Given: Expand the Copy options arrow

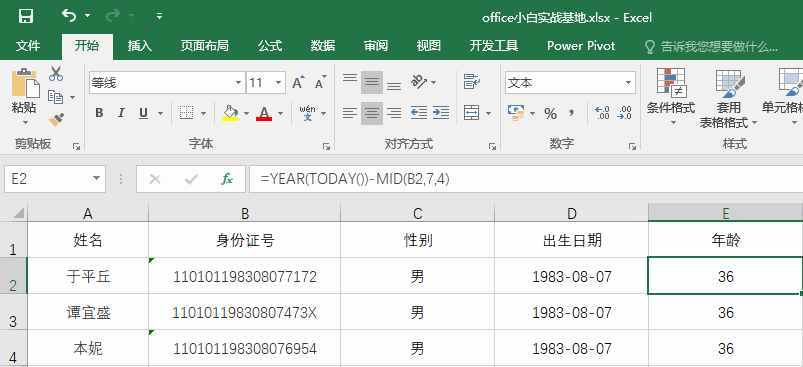Looking at the screenshot, I should click(72, 97).
